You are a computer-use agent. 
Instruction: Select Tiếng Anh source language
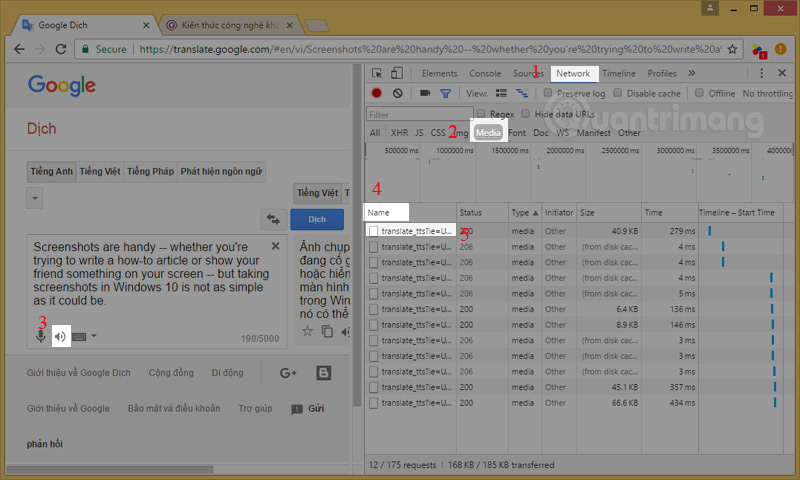coord(52,171)
